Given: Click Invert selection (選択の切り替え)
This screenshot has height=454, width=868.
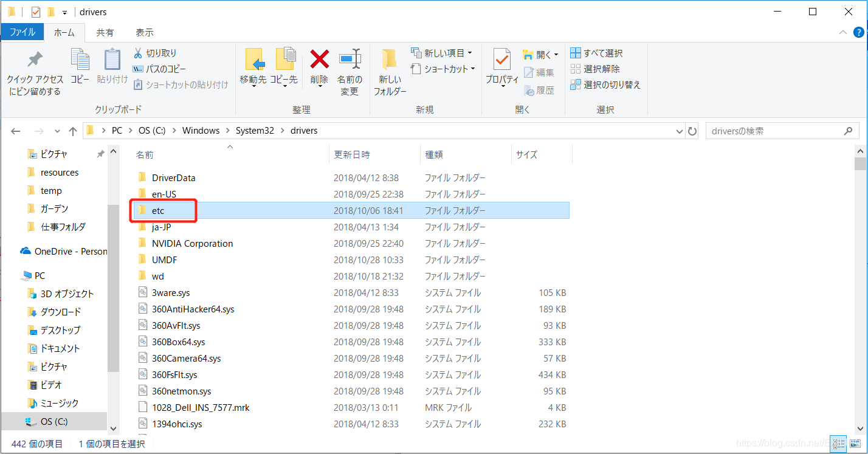Looking at the screenshot, I should [x=605, y=85].
